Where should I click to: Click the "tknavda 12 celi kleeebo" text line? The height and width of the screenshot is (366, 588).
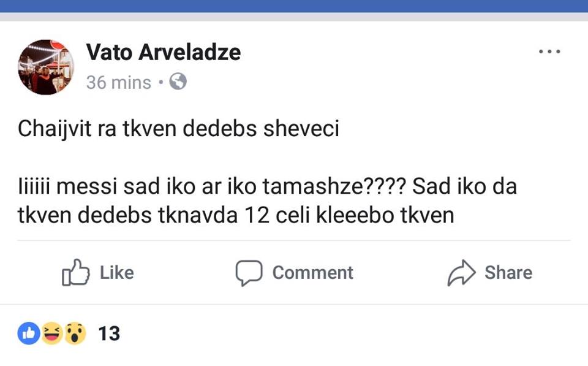236,215
